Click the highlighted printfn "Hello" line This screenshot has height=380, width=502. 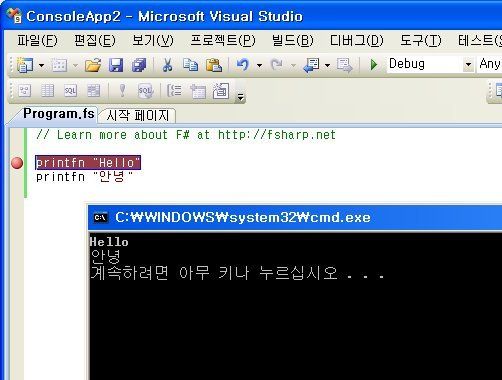tap(88, 163)
